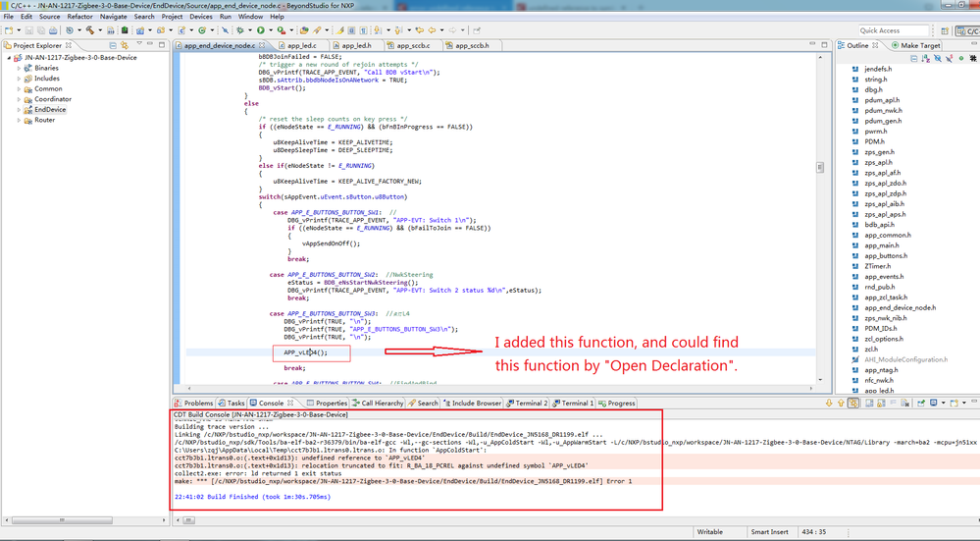Open the Problems view tab
980x541 pixels.
[194, 403]
